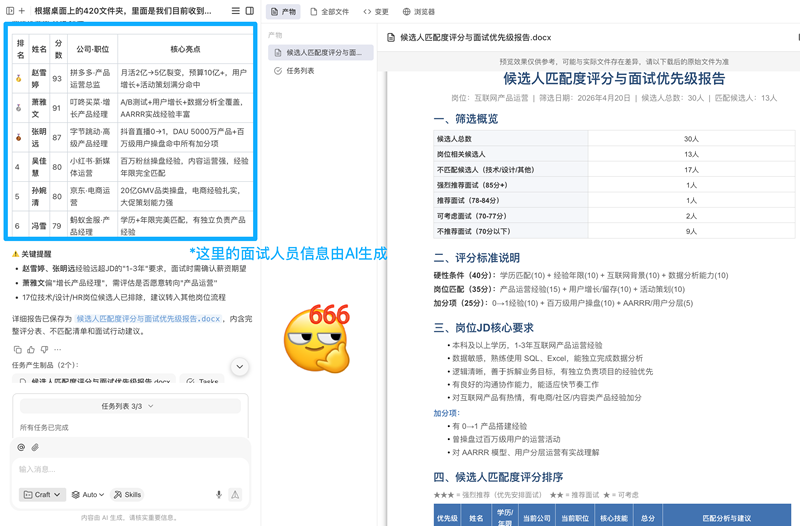This screenshot has width=800, height=526.
Task: Switch to the 浏览器 tab
Action: click(419, 12)
